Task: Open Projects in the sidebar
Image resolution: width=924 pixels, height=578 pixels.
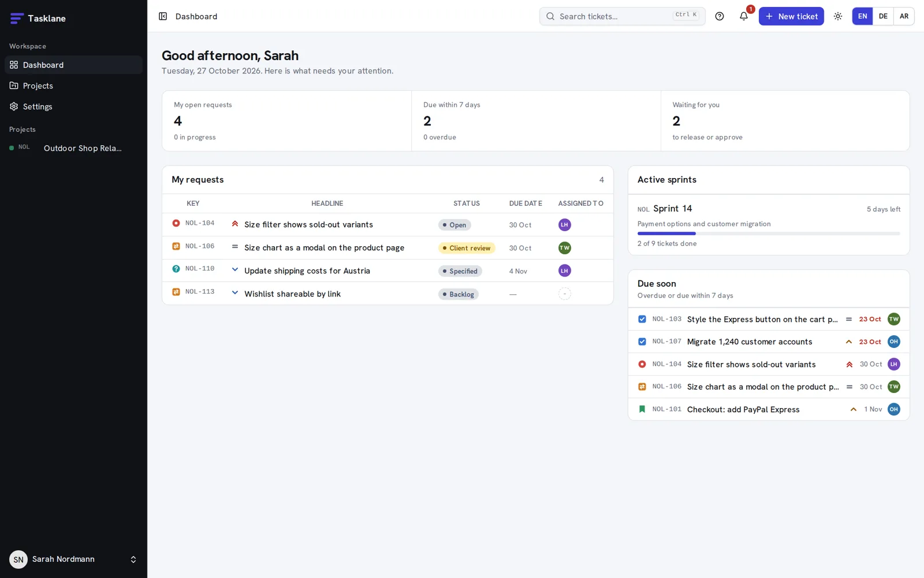Action: click(x=73, y=86)
